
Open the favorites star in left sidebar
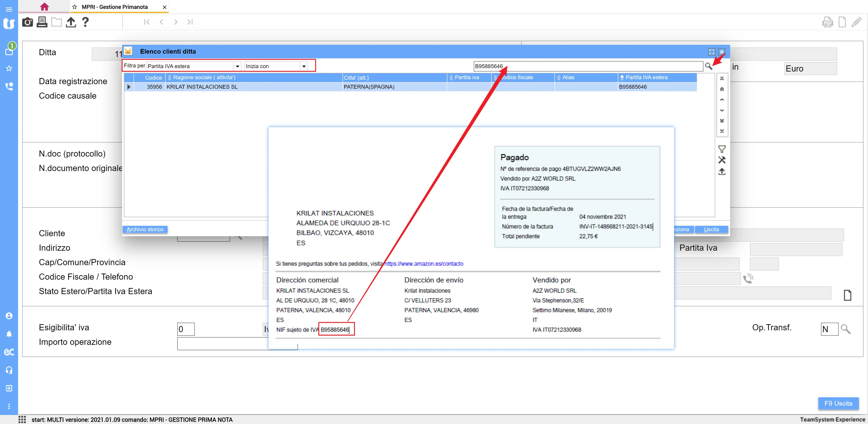(x=9, y=69)
